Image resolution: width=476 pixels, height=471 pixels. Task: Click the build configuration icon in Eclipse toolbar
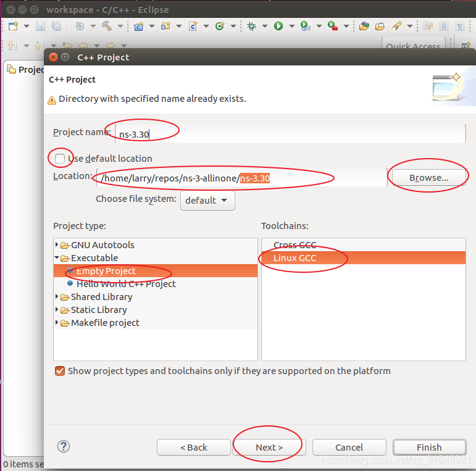80,27
